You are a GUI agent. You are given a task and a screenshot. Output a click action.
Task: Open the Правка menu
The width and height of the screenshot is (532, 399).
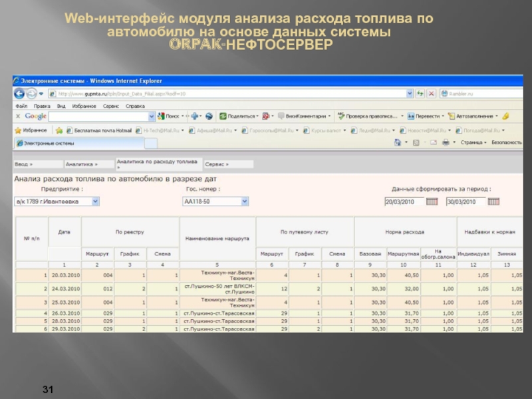[x=42, y=106]
